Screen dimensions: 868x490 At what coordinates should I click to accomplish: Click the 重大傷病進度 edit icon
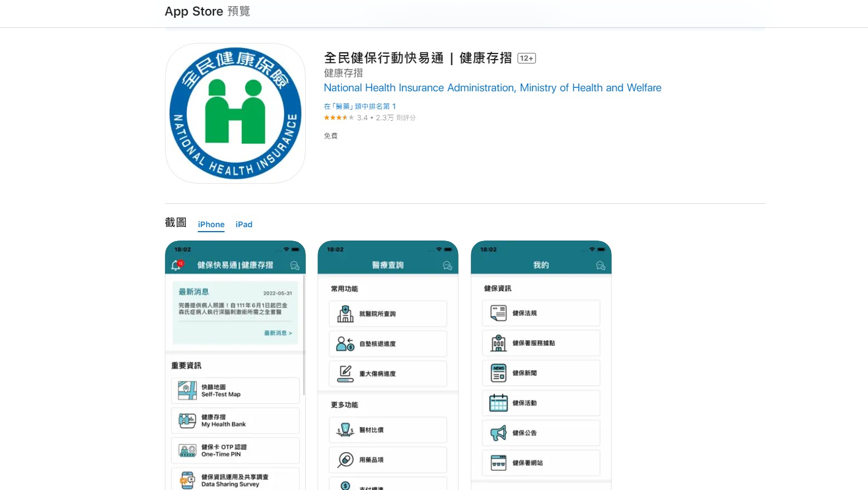(345, 374)
